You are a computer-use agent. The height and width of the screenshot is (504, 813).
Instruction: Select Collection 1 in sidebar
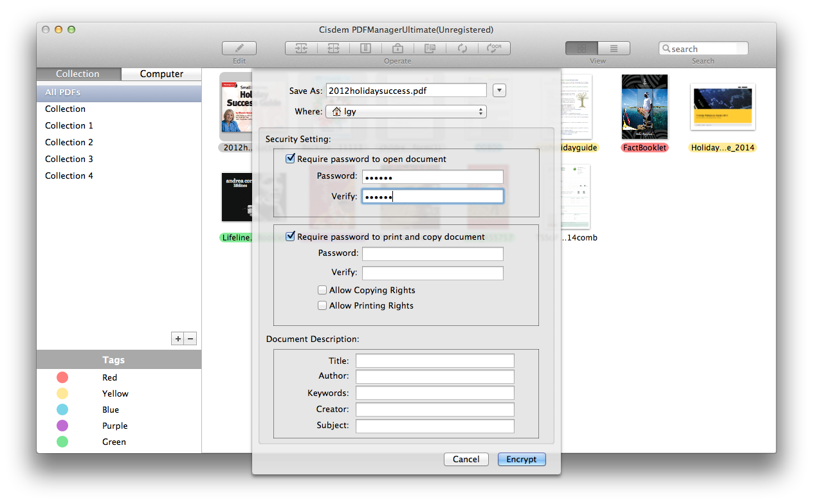119,126
